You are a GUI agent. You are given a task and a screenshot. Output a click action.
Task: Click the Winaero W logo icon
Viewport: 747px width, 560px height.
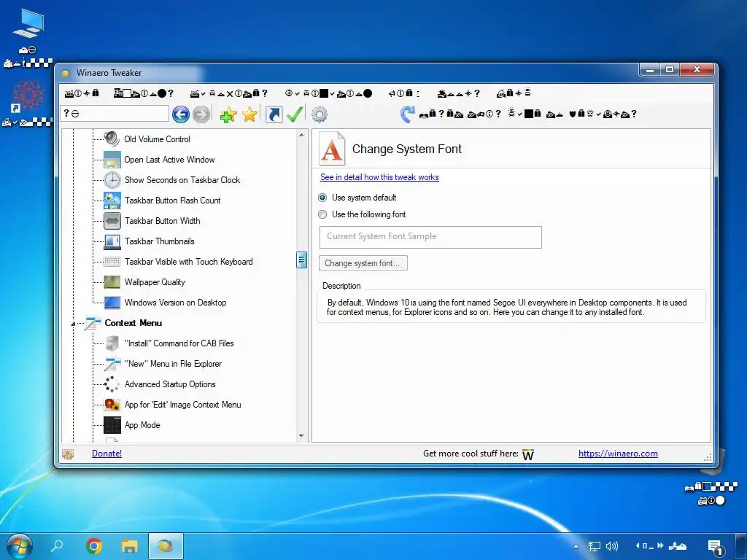pyautogui.click(x=528, y=454)
